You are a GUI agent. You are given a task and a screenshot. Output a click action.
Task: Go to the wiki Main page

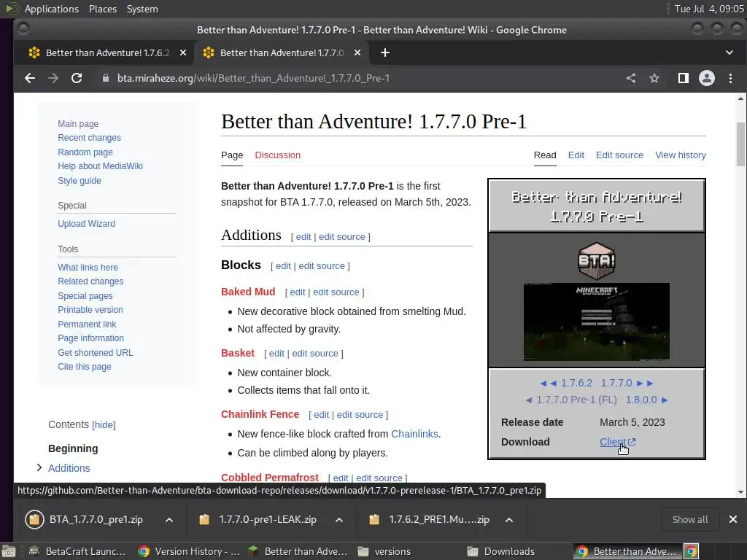pyautogui.click(x=78, y=124)
